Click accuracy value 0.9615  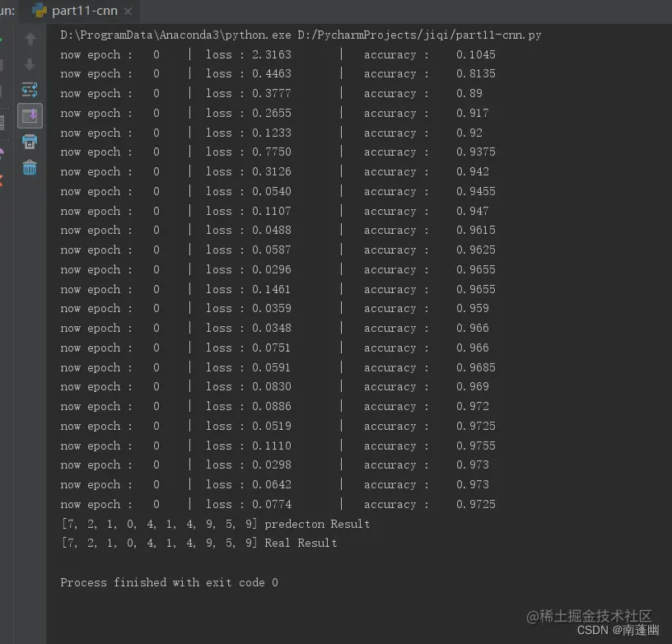click(476, 230)
